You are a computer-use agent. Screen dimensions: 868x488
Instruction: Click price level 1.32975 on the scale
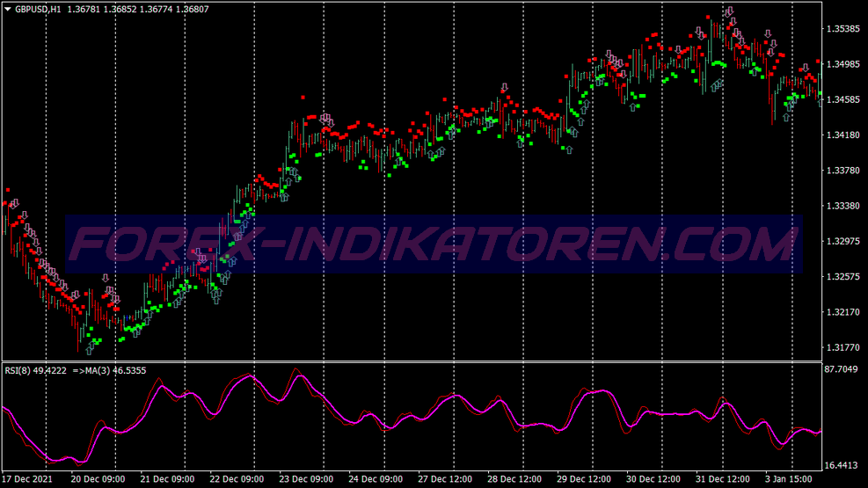(843, 241)
